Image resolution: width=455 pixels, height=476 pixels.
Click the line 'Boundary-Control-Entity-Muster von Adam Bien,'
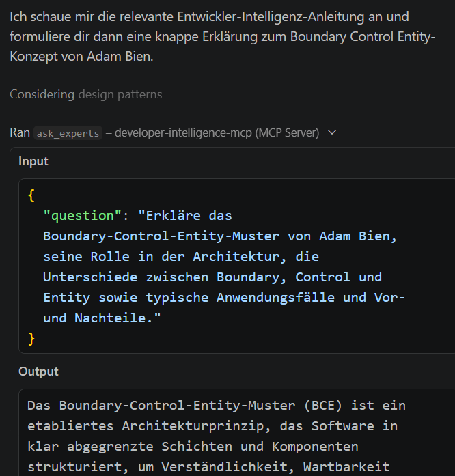(220, 236)
